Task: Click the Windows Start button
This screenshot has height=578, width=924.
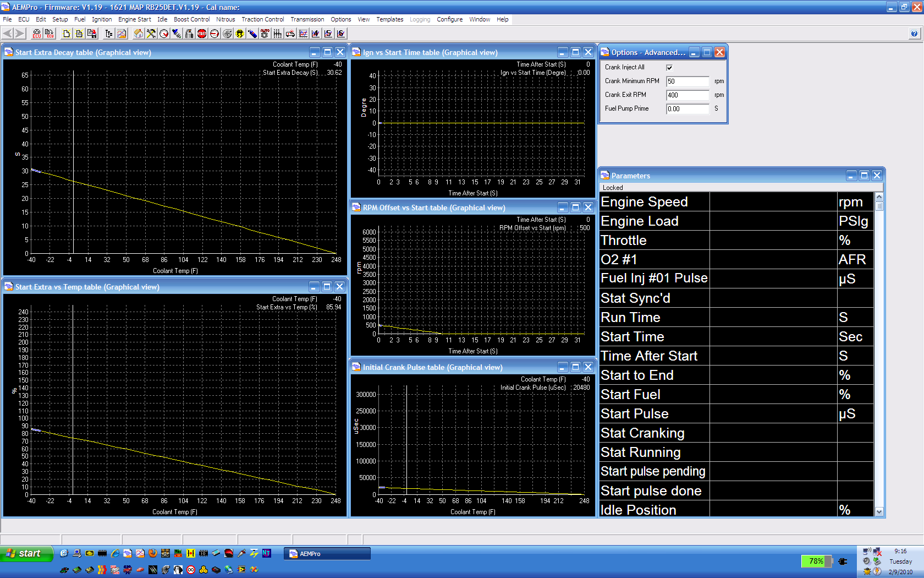Action: pos(26,554)
